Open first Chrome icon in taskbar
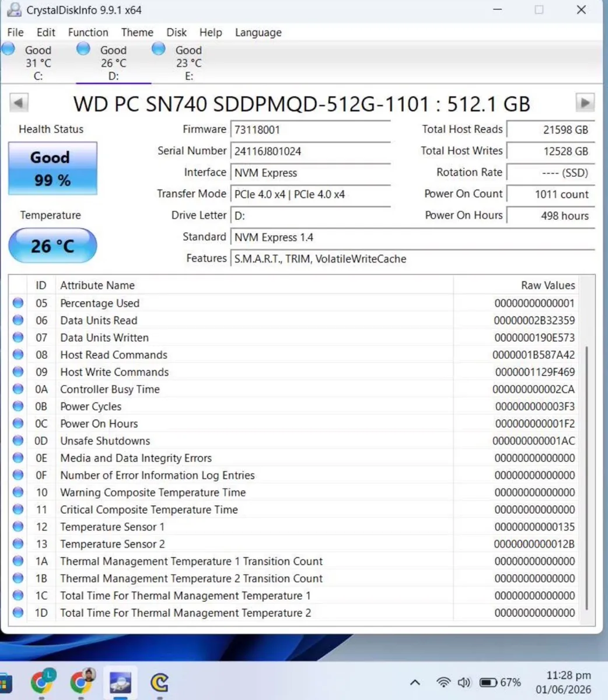 point(43,681)
